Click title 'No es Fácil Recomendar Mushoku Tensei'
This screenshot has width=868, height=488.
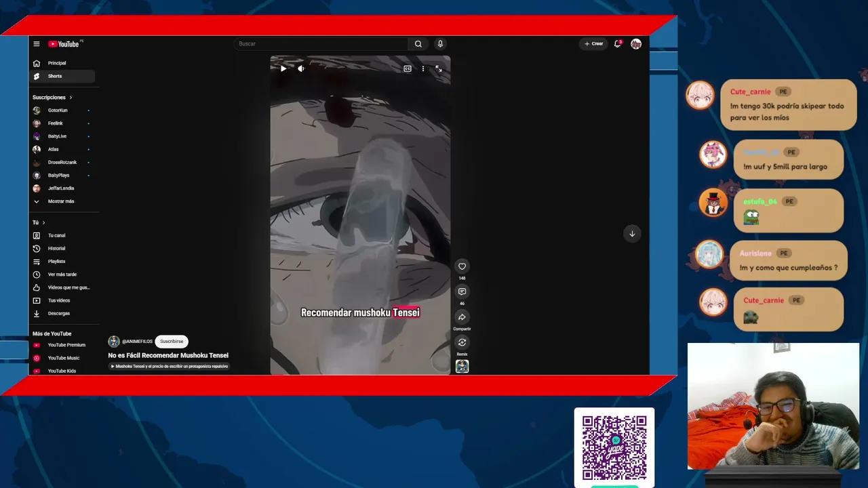pyautogui.click(x=168, y=355)
